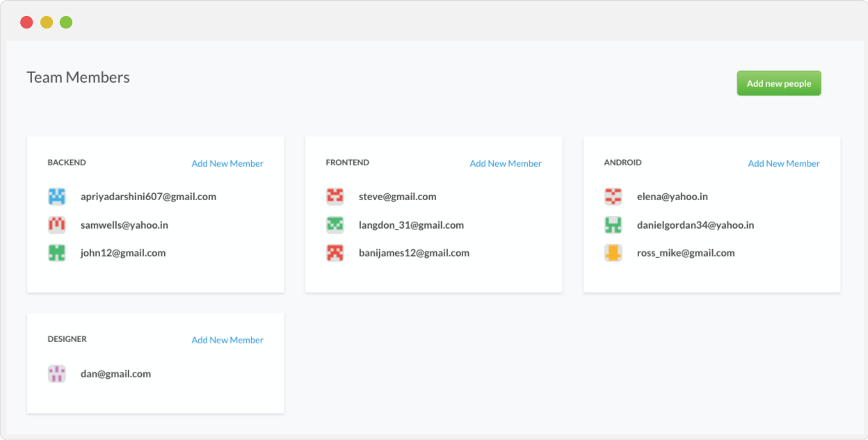Click the avatar for langdon_31@gmail.com
This screenshot has width=868, height=440.
tap(335, 225)
